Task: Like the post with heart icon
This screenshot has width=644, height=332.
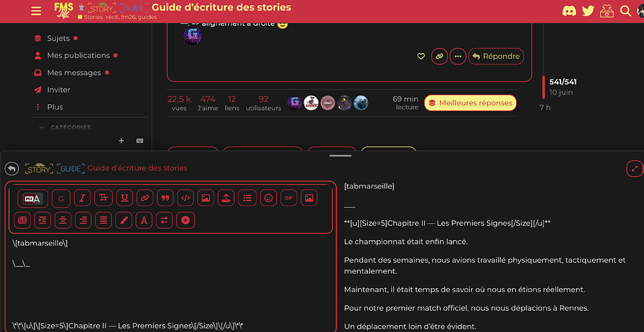Action: coord(421,57)
